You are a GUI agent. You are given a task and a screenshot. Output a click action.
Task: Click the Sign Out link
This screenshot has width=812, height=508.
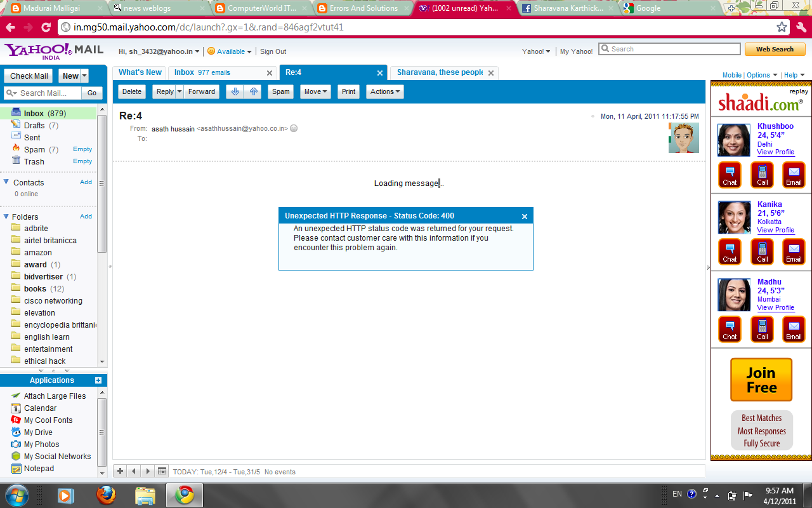tap(273, 52)
